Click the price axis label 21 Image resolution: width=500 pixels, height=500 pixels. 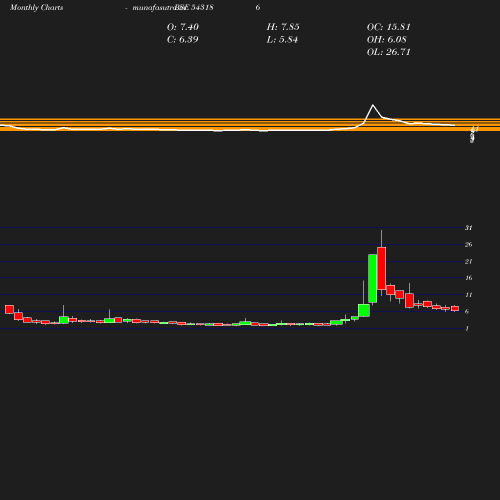[x=469, y=262]
